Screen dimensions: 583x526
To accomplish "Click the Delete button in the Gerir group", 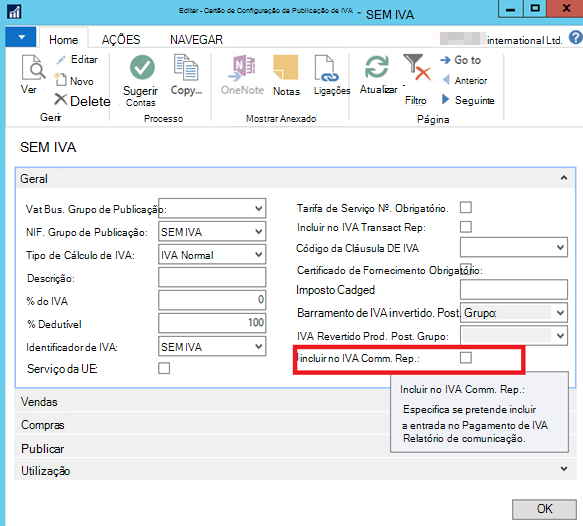I will point(83,100).
